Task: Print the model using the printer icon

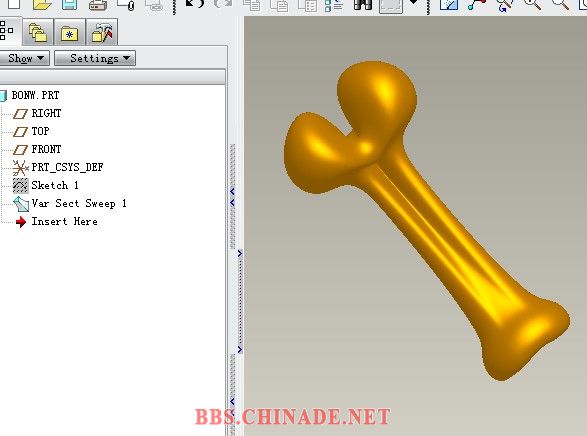Action: point(98,5)
